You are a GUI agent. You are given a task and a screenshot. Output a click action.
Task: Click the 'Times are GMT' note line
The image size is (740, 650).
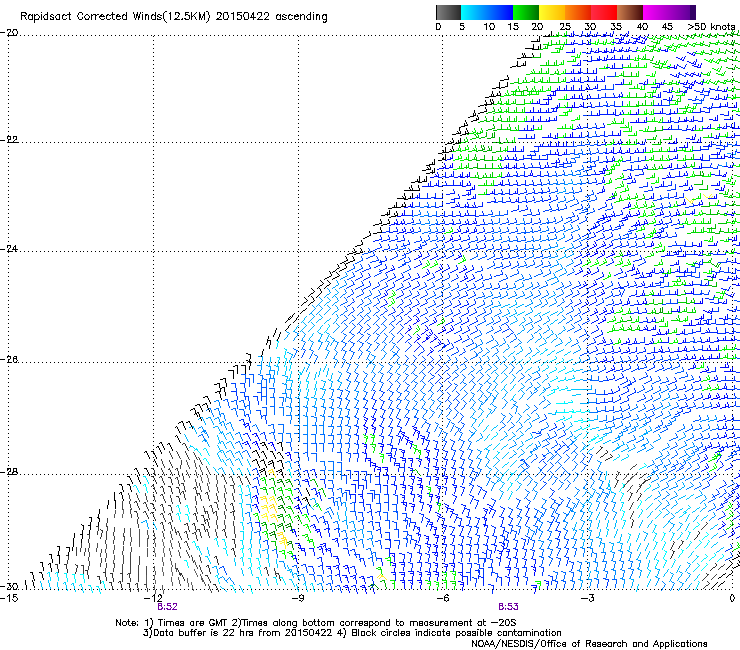[x=316, y=623]
